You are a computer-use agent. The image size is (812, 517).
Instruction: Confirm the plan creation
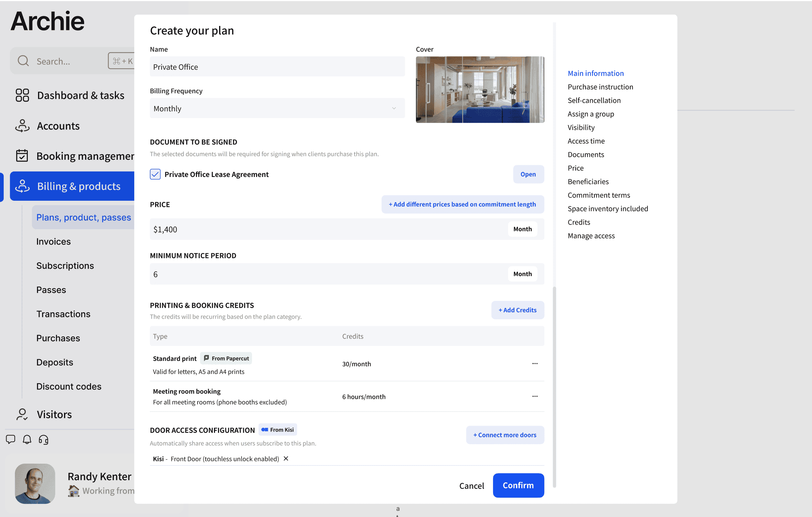coord(518,485)
